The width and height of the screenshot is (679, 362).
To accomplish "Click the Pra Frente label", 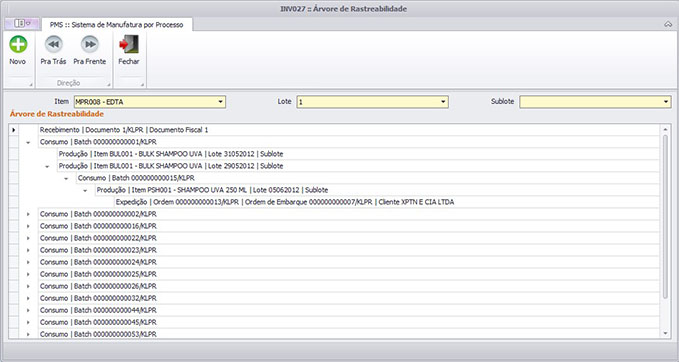I will tap(90, 61).
